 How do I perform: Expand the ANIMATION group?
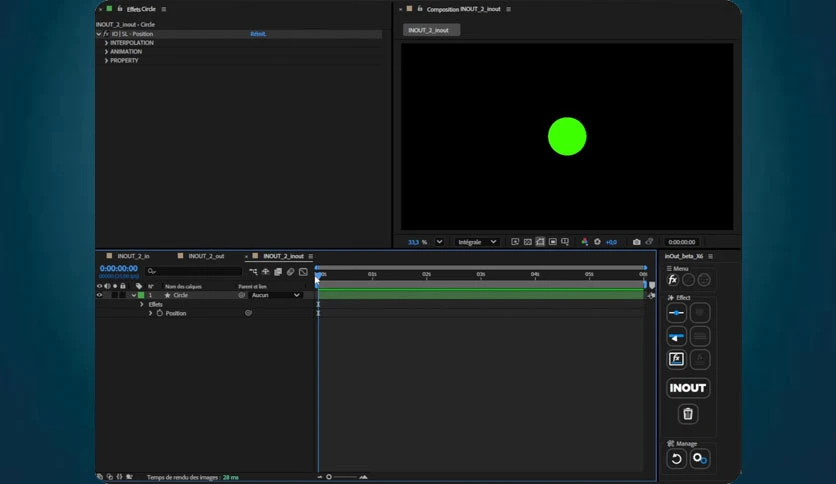[106, 52]
